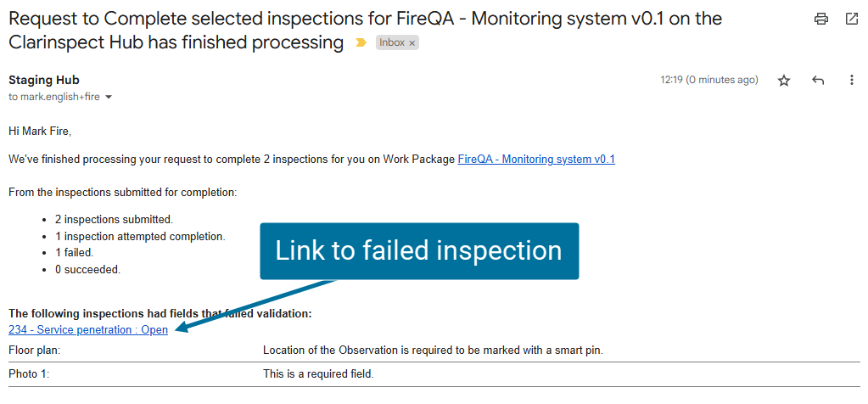Select the 'Floor plan:' field label
Viewport: 868px width, 404px height.
(35, 350)
